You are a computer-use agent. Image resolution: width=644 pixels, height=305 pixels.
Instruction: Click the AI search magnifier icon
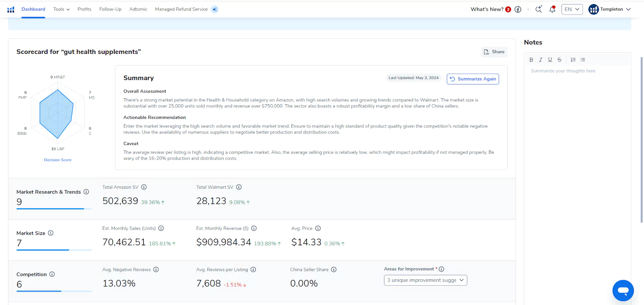(539, 9)
